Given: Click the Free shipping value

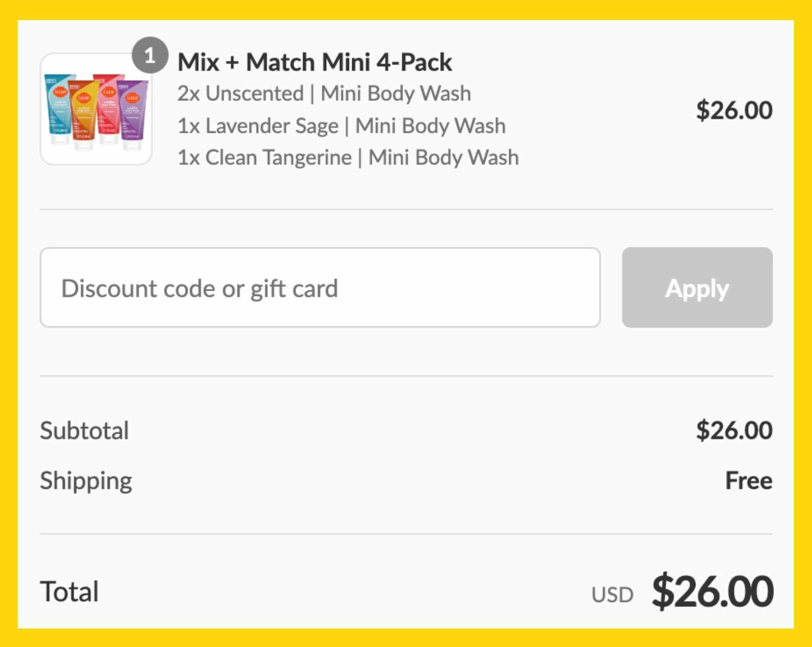Looking at the screenshot, I should [748, 480].
